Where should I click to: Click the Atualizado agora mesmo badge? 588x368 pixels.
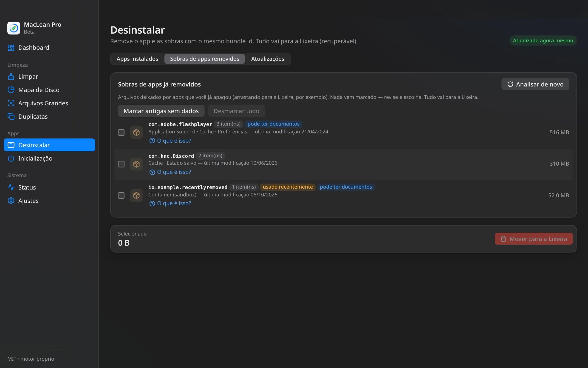click(x=543, y=41)
